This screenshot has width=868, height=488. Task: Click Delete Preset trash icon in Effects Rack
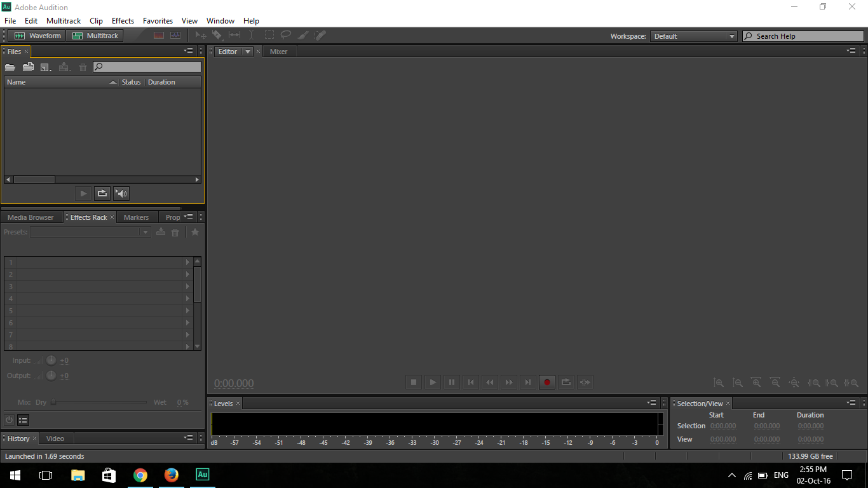pos(175,232)
